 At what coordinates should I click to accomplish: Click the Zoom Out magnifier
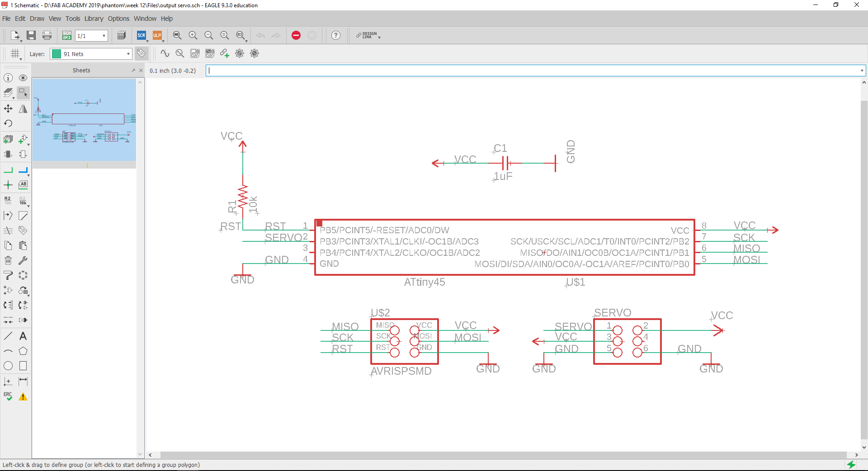coord(209,35)
